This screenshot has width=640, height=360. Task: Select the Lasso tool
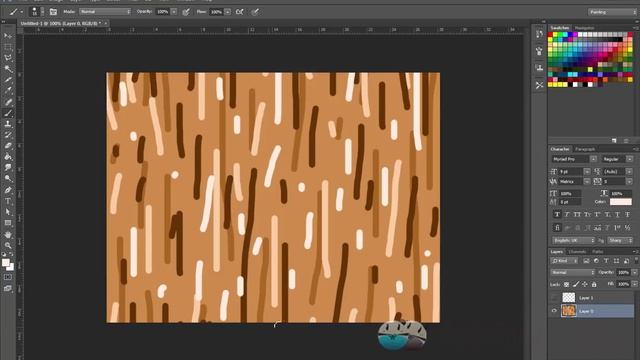[8, 58]
